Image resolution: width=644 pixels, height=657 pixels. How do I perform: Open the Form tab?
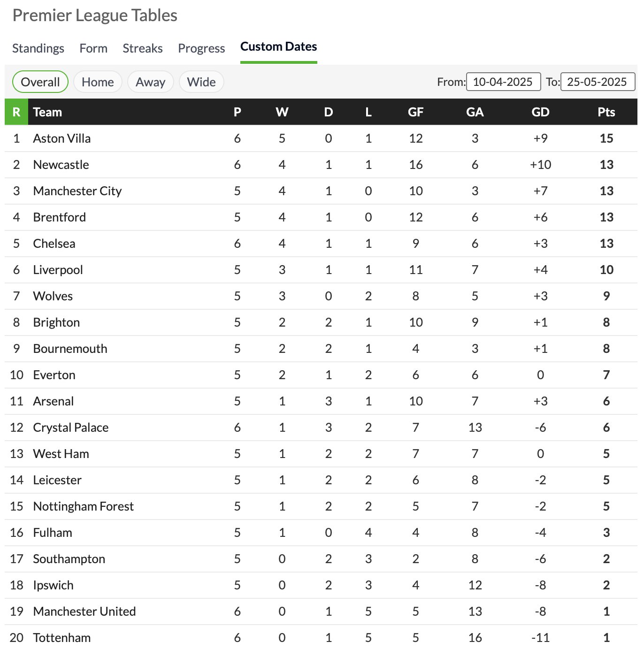[93, 48]
